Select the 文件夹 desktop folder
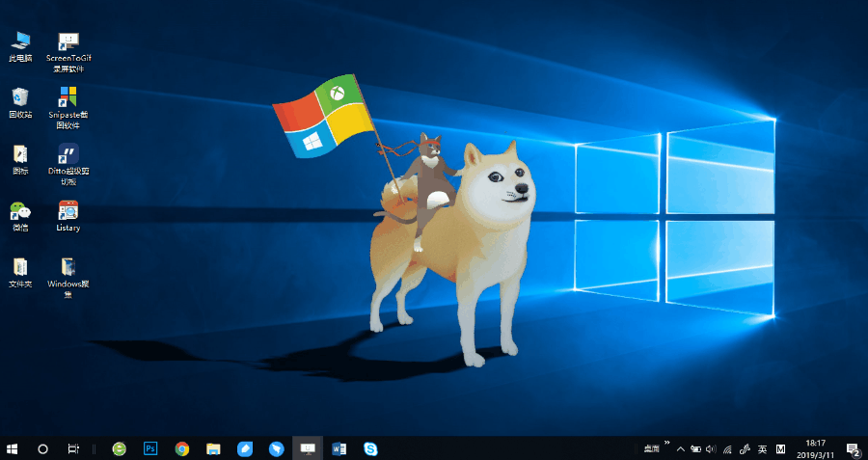The height and width of the screenshot is (460, 868). tap(20, 273)
